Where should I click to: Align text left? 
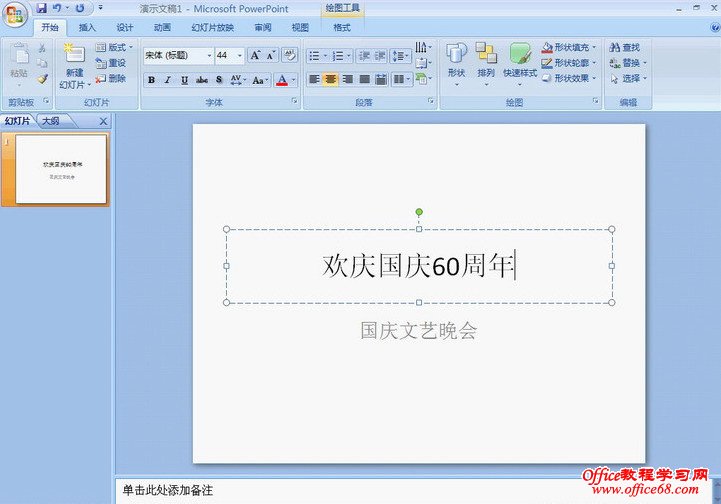tap(314, 80)
